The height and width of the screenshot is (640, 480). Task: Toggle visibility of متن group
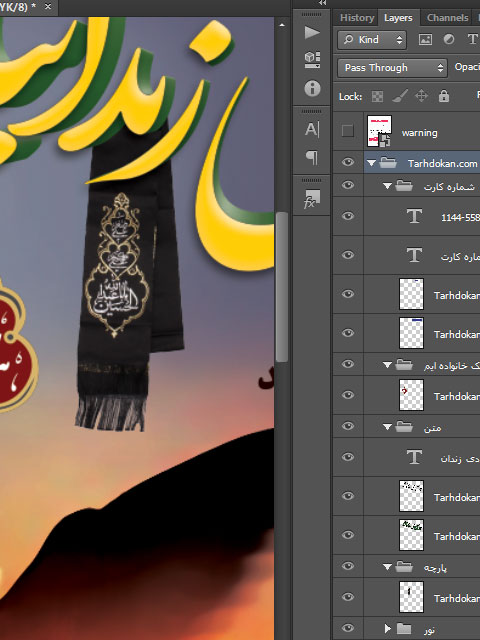pos(348,426)
